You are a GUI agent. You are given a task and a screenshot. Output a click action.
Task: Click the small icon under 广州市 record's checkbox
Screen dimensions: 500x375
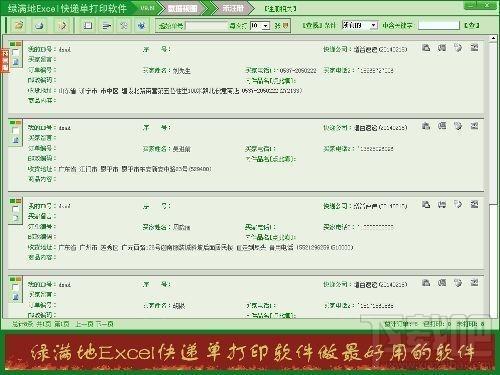[16, 219]
